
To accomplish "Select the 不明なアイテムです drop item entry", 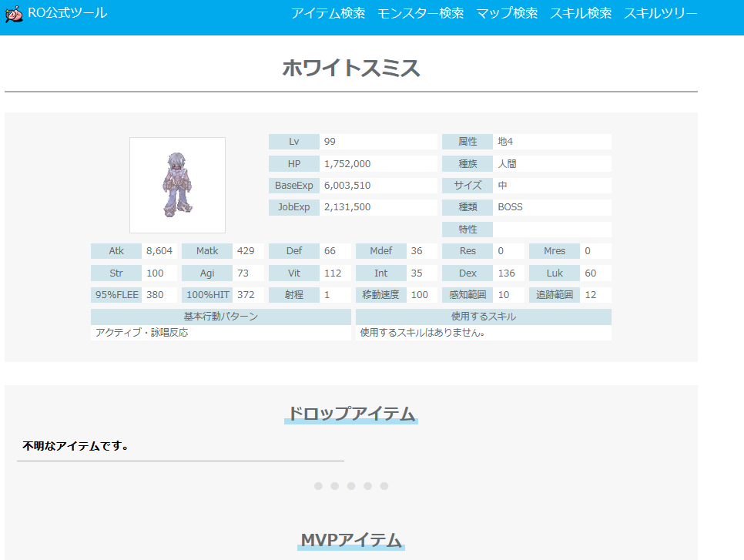I will (x=75, y=446).
